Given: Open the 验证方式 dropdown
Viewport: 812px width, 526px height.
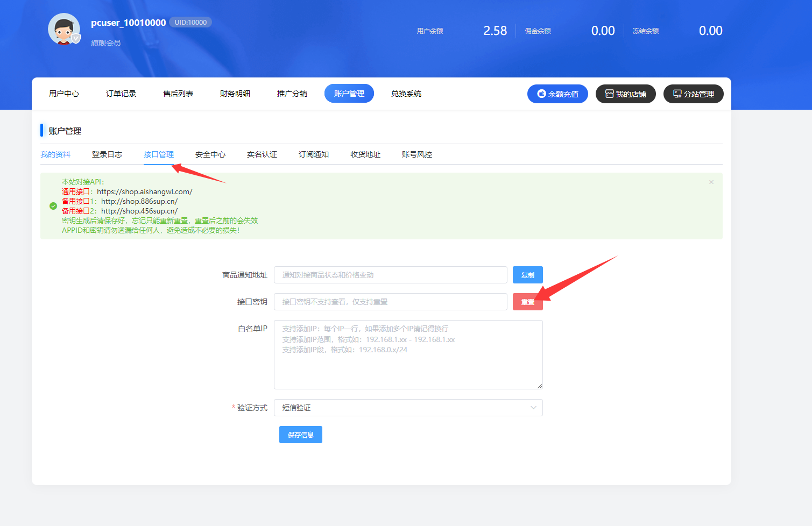Looking at the screenshot, I should tap(408, 408).
